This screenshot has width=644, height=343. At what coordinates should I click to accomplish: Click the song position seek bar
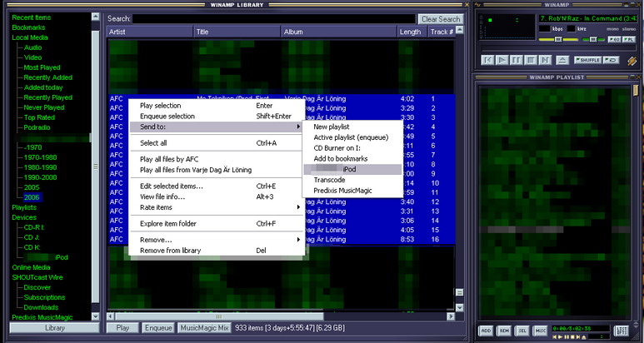558,49
